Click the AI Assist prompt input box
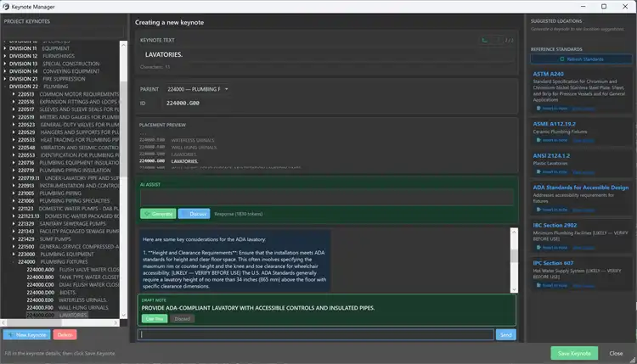This screenshot has width=637, height=364. 327,197
